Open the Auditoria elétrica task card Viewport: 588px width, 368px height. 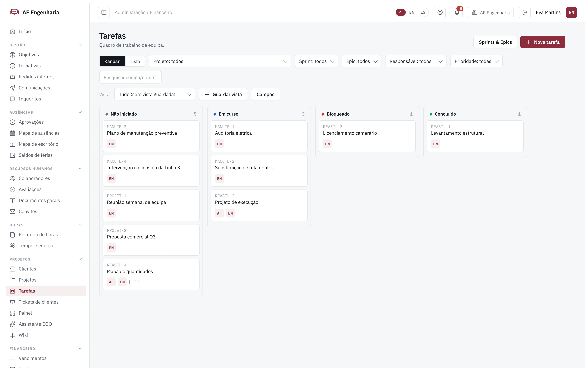tap(259, 136)
